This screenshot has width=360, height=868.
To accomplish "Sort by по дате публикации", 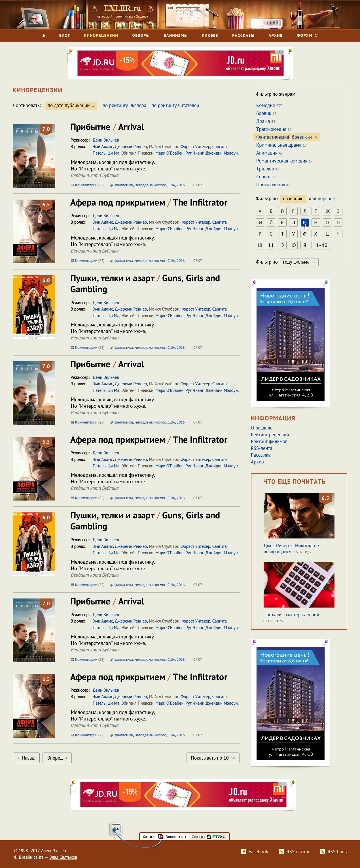I will click(x=71, y=106).
